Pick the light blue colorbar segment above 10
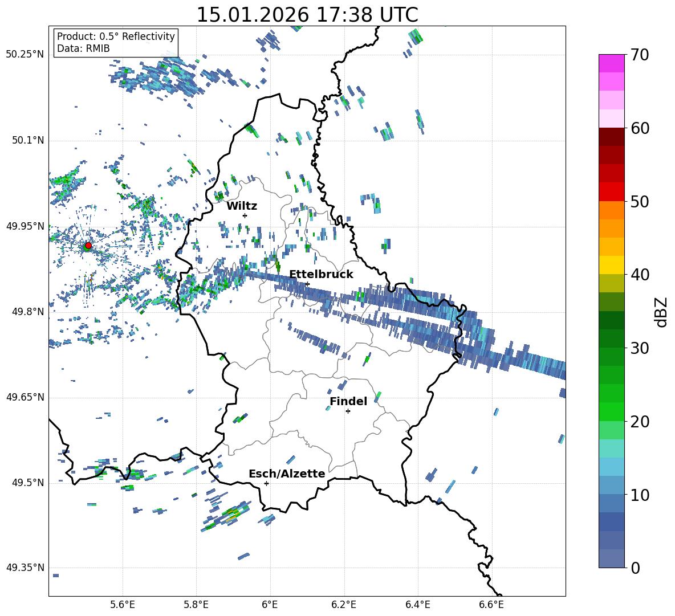Image resolution: width=675 pixels, height=616 pixels. pos(612,485)
